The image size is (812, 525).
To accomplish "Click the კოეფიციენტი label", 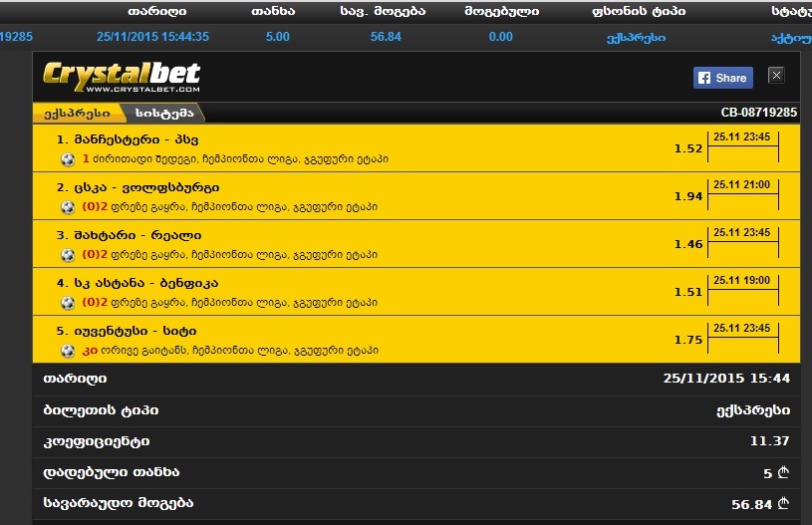I will pyautogui.click(x=97, y=441).
